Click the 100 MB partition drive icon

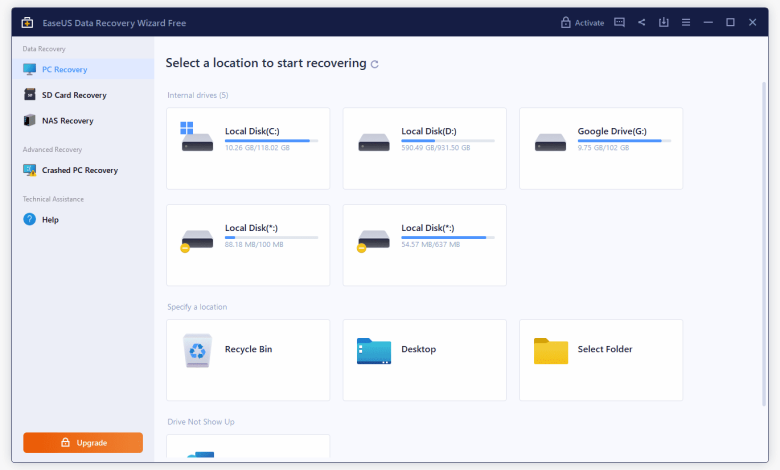click(196, 241)
